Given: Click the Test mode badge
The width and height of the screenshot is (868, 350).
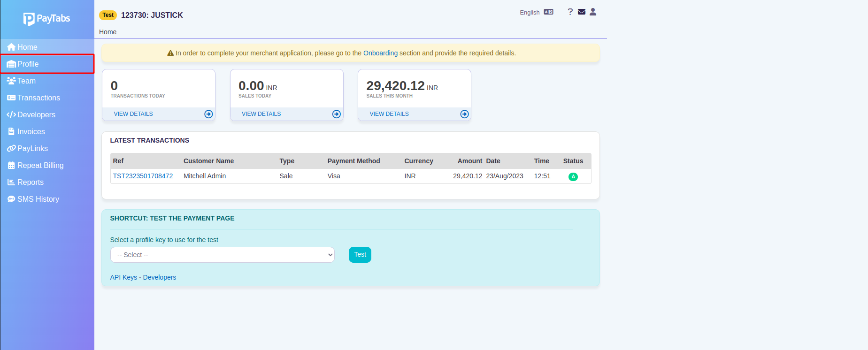Looking at the screenshot, I should point(108,15).
